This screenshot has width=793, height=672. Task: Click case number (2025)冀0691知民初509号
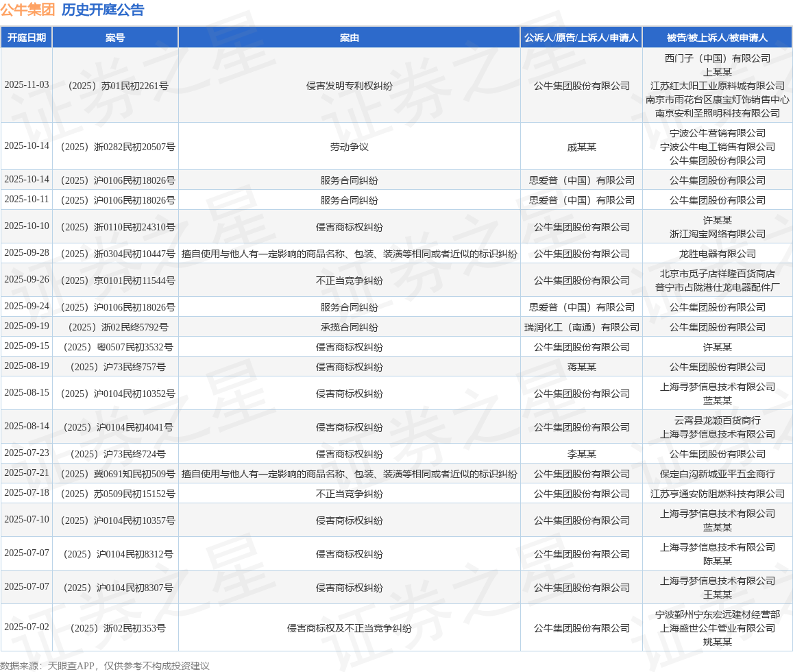coord(119,474)
